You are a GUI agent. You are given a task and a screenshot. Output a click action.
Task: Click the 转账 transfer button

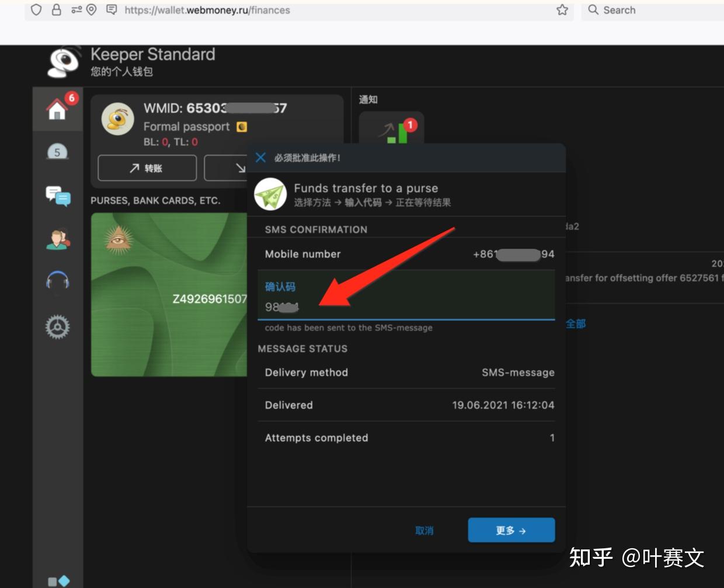[x=147, y=168]
